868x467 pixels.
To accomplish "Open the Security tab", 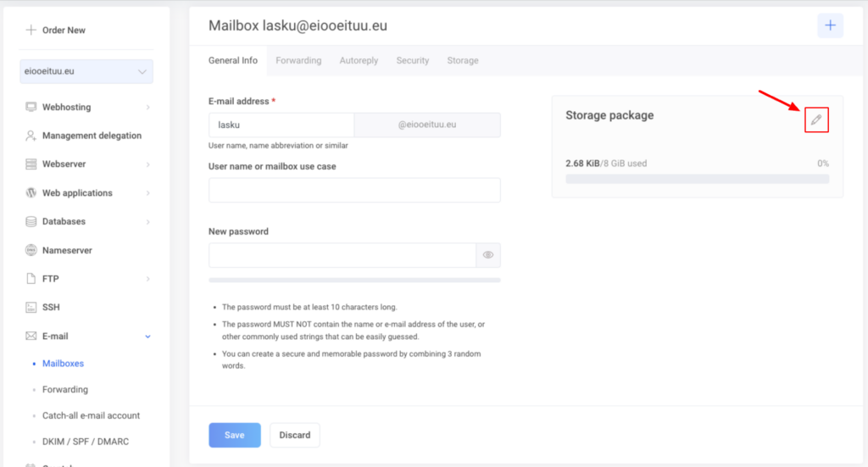I will [413, 61].
